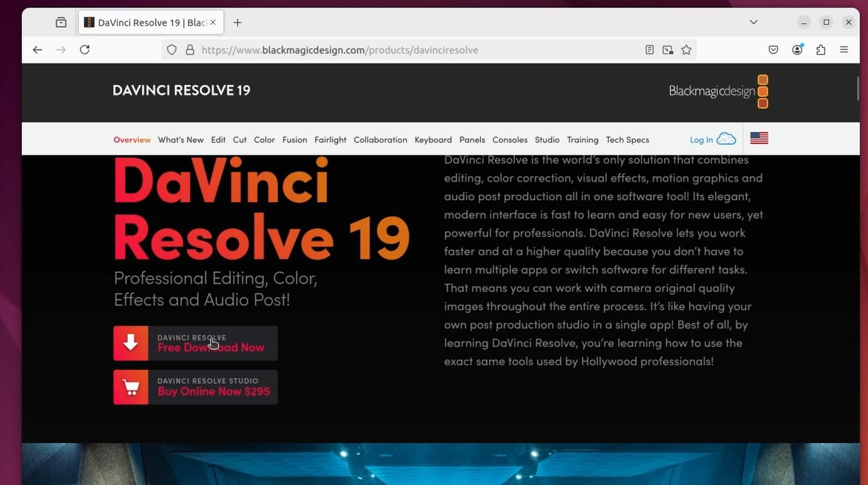The height and width of the screenshot is (485, 868).
Task: Open the Edit page tab
Action: [218, 140]
